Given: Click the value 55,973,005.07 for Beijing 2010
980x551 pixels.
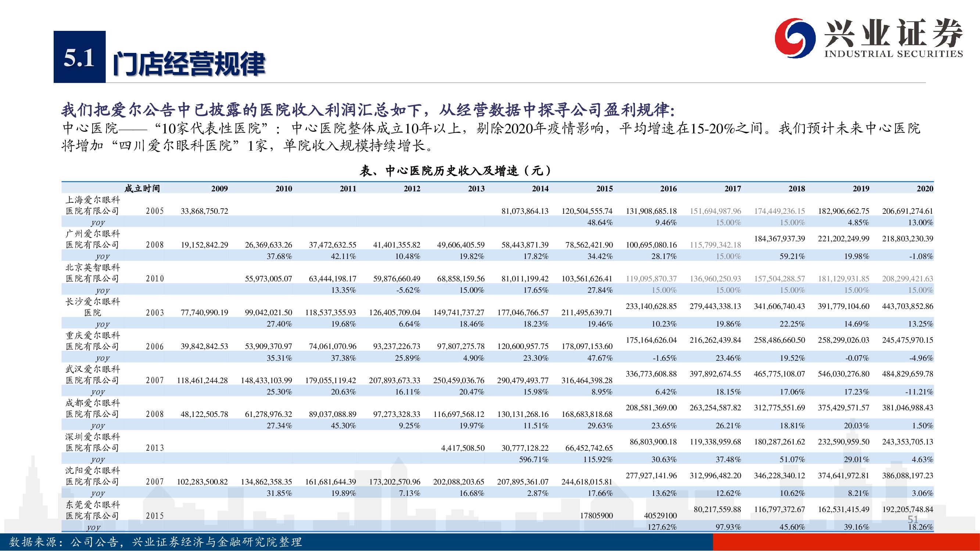Looking at the screenshot, I should click(269, 279).
